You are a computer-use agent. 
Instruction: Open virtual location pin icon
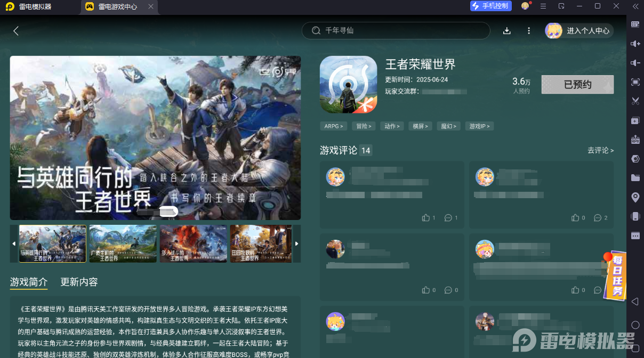tap(635, 197)
